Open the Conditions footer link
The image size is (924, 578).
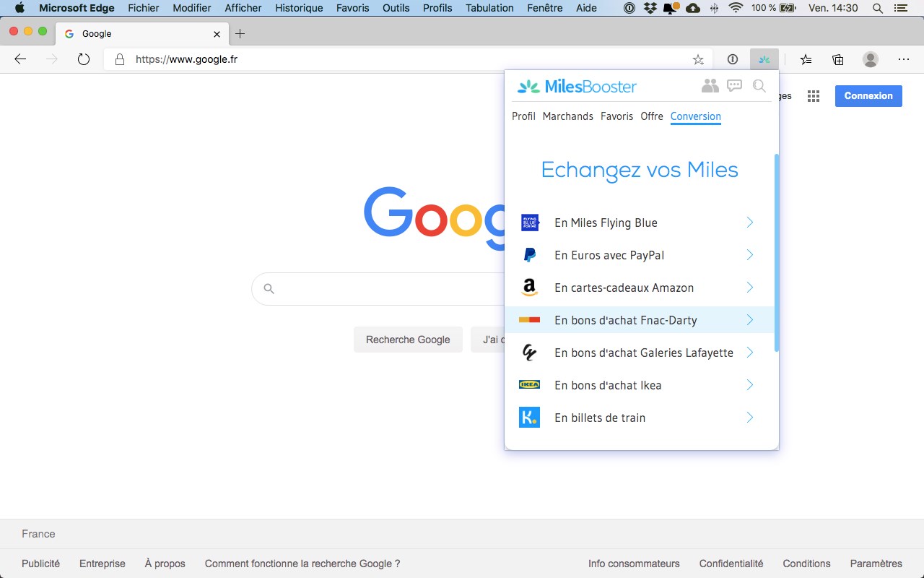(807, 564)
